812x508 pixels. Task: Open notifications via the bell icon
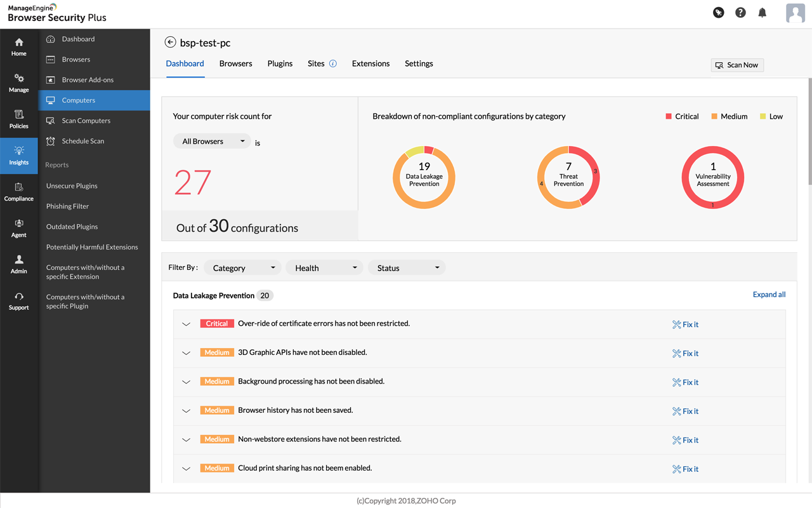point(762,12)
